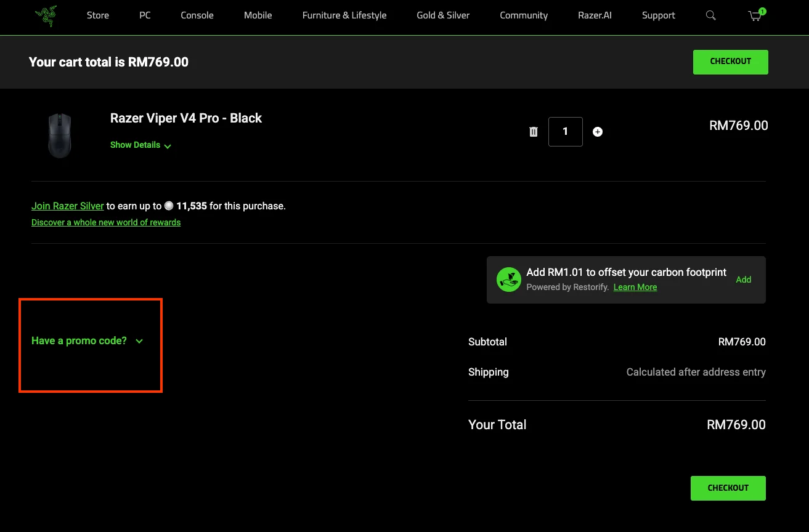Image resolution: width=809 pixels, height=532 pixels.
Task: Click the Razer logo
Action: pos(46,15)
